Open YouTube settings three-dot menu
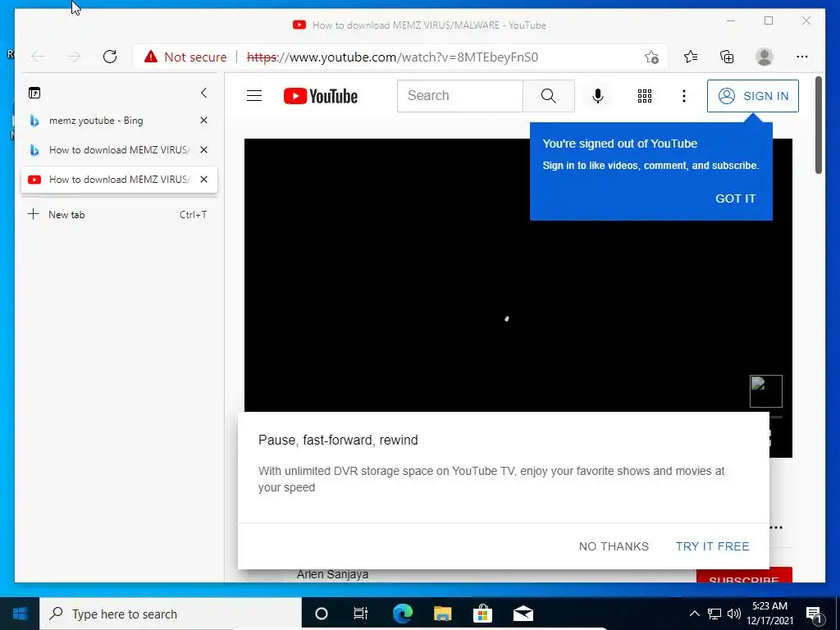This screenshot has width=840, height=630. (683, 96)
